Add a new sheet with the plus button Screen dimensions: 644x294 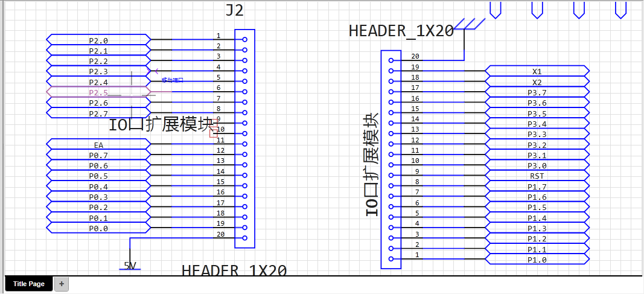tap(61, 284)
